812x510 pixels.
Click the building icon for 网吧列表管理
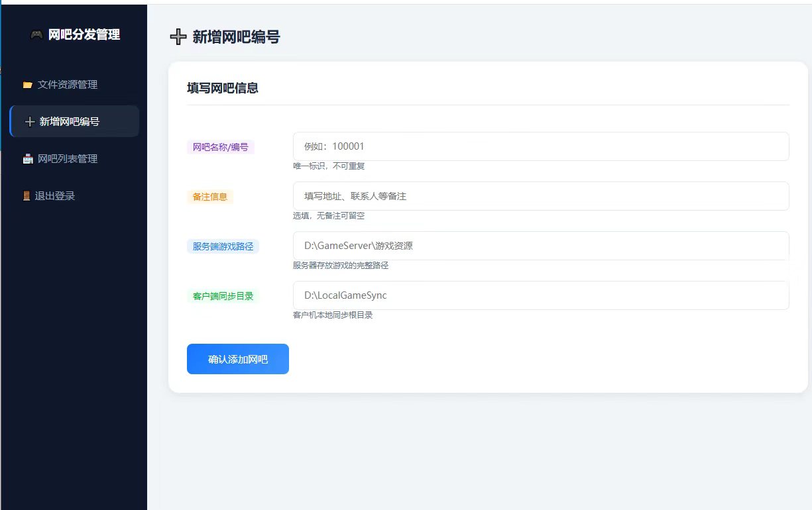pyautogui.click(x=27, y=159)
